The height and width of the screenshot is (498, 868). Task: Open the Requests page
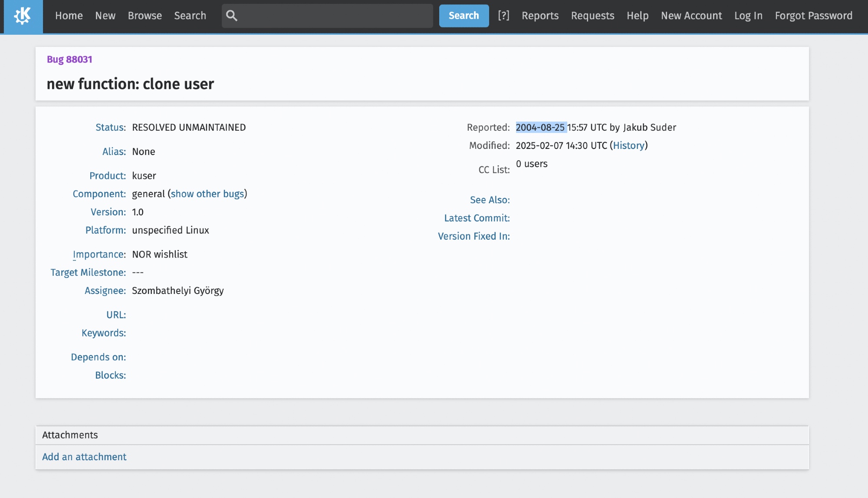592,16
